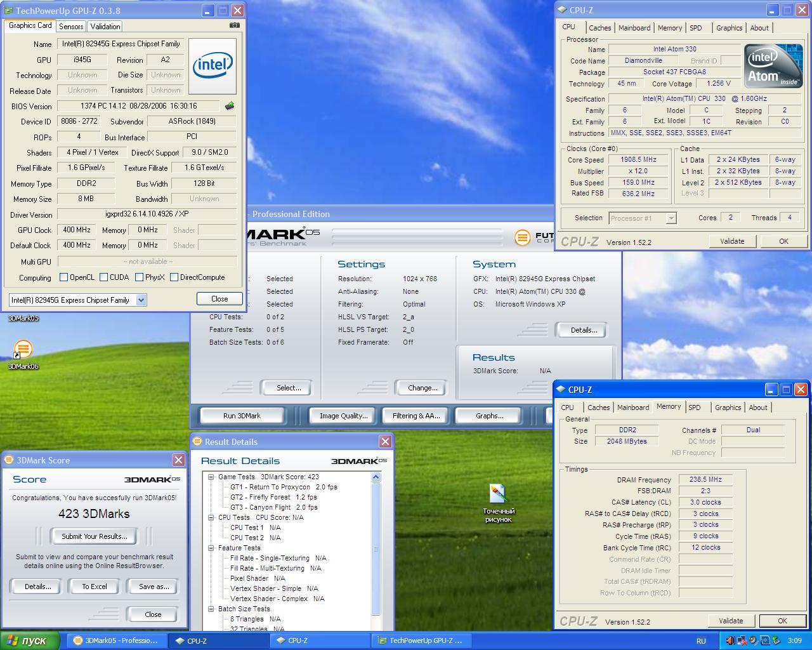Click the Intel Atom inside logo in CPU-Z
The width and height of the screenshot is (812, 650).
[773, 65]
